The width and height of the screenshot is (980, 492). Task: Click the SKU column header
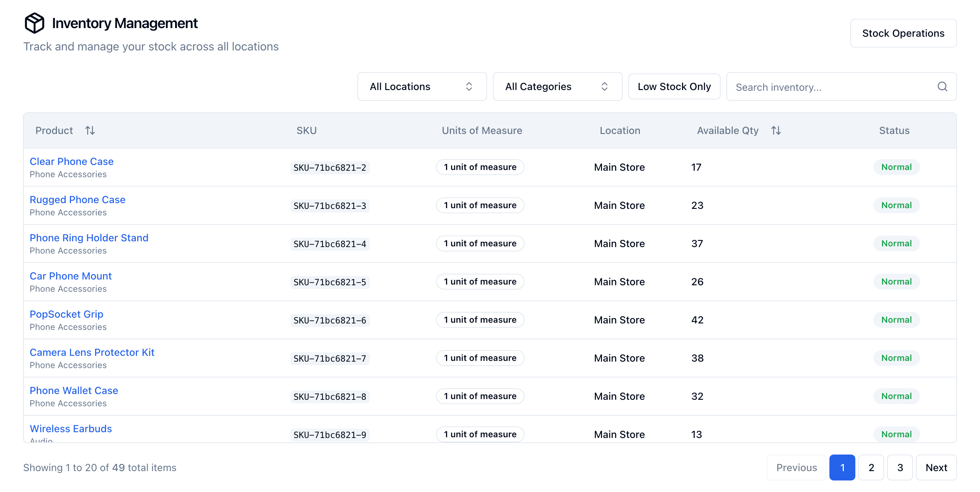tap(306, 130)
